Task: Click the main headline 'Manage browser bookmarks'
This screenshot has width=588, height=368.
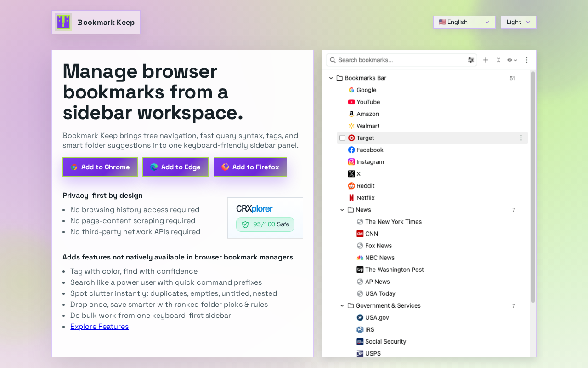Action: tap(153, 92)
